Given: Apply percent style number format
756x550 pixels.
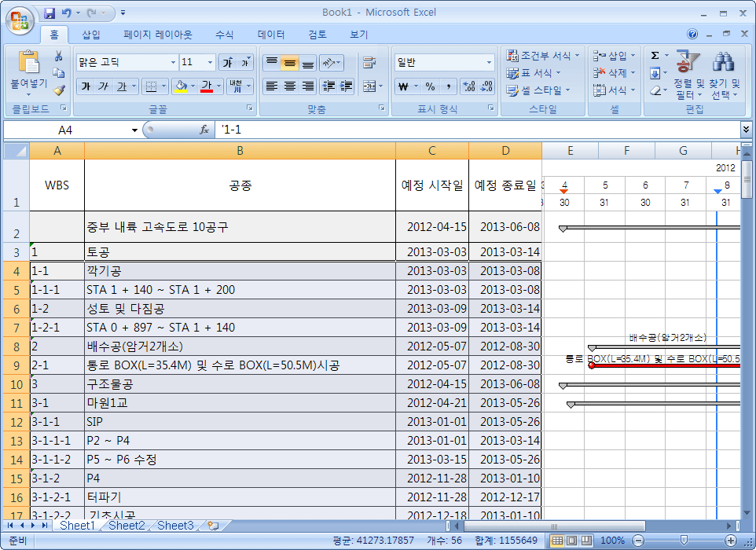Looking at the screenshot, I should click(x=430, y=86).
